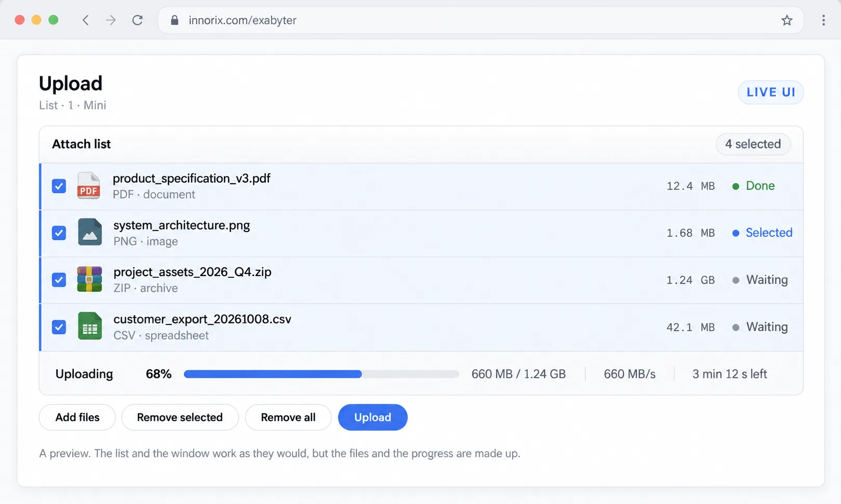Click the PDF file icon for product_specification_v3.pdf
Image resolution: width=841 pixels, height=504 pixels.
(x=89, y=186)
